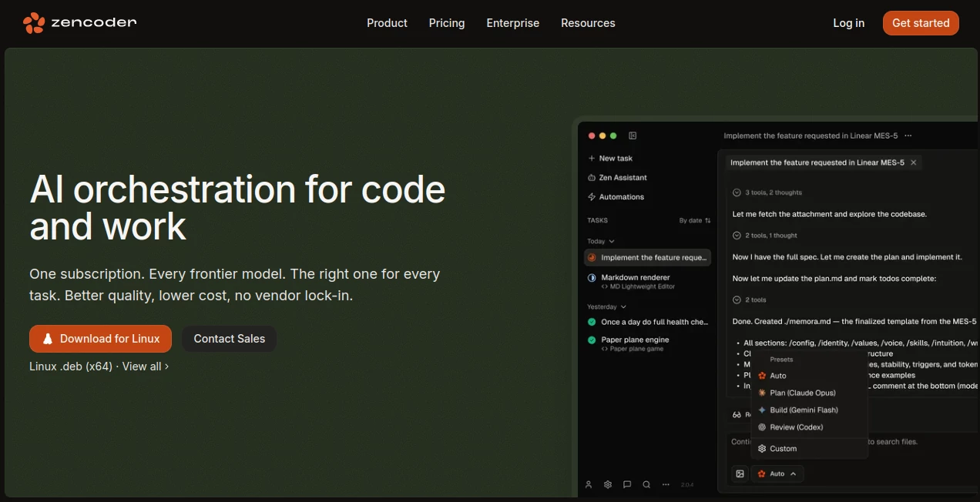This screenshot has height=502, width=980.
Task: Click the New task plus icon
Action: (x=592, y=159)
